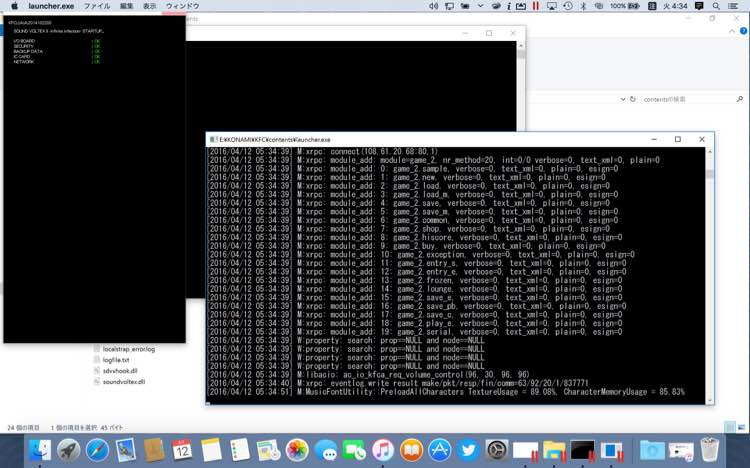Open Reminders app in Dock
750x468 pixels.
click(240, 450)
